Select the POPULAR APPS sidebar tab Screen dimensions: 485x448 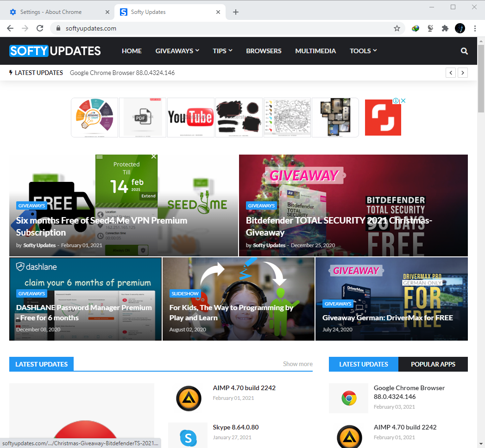pos(433,364)
